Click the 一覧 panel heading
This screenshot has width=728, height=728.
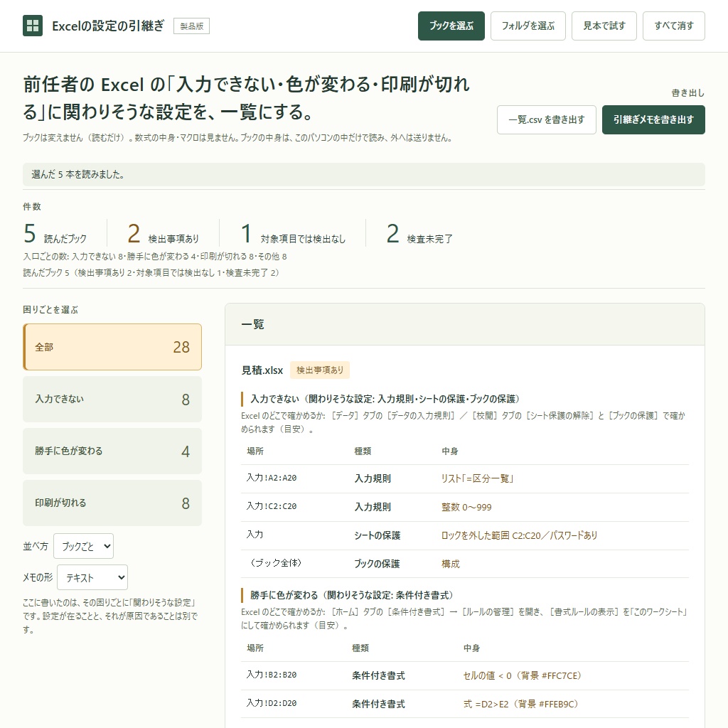pos(252,324)
